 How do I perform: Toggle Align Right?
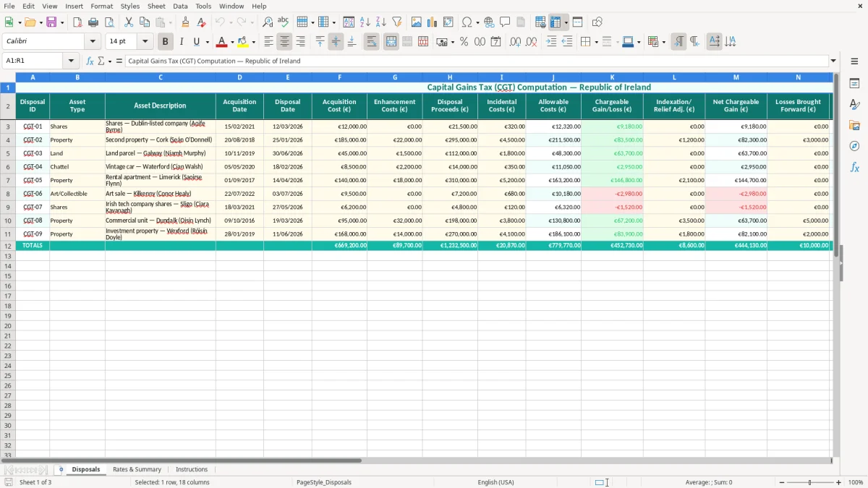click(x=300, y=42)
